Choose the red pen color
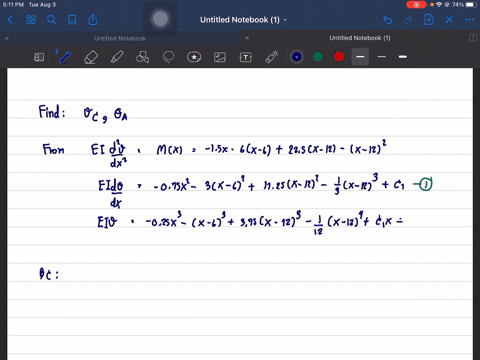 coord(339,57)
